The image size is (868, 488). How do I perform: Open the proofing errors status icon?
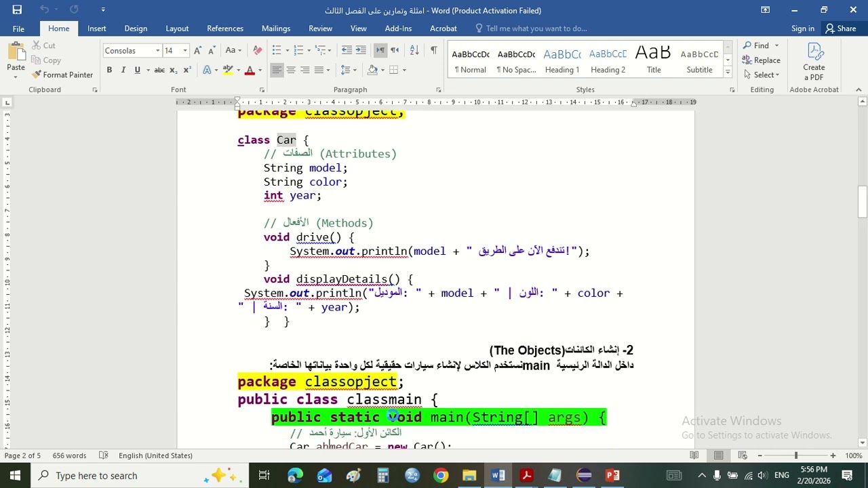(104, 455)
